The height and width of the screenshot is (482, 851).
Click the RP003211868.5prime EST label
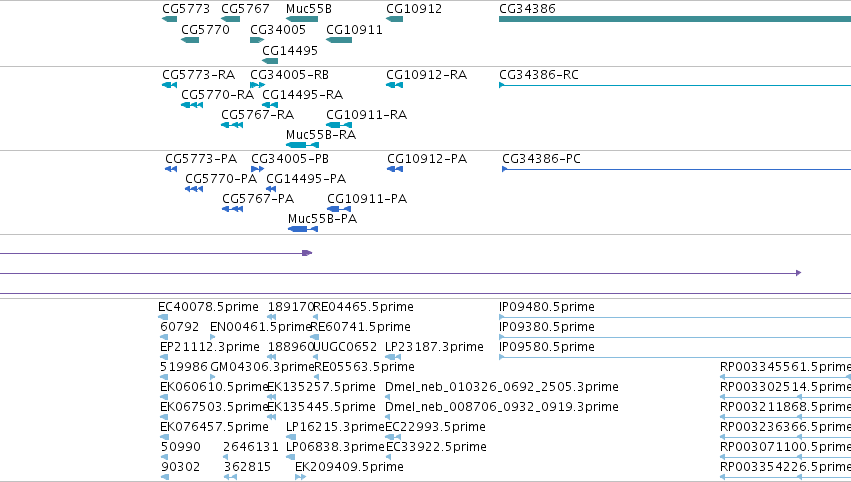(x=785, y=407)
